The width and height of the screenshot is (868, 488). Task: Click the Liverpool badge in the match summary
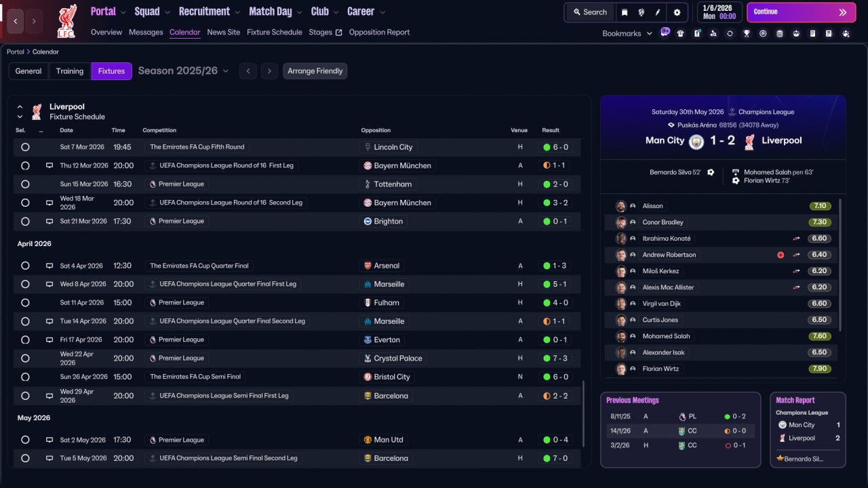749,141
